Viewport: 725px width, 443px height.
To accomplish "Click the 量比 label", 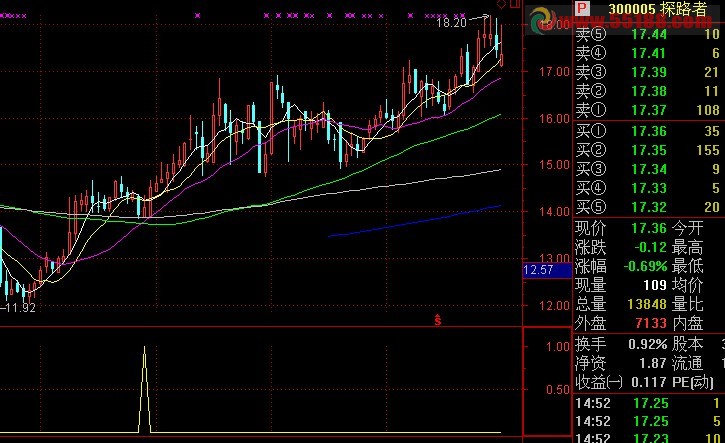I will 688,304.
